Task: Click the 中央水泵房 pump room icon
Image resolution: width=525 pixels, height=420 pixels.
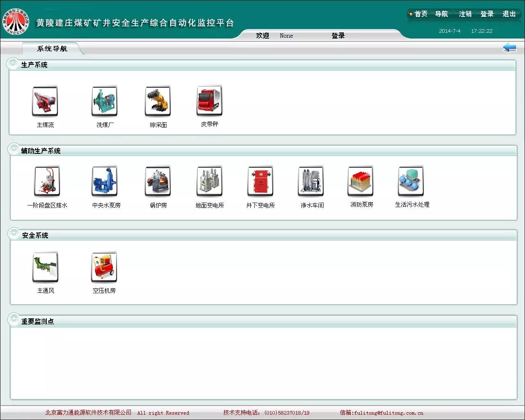Action: click(105, 182)
